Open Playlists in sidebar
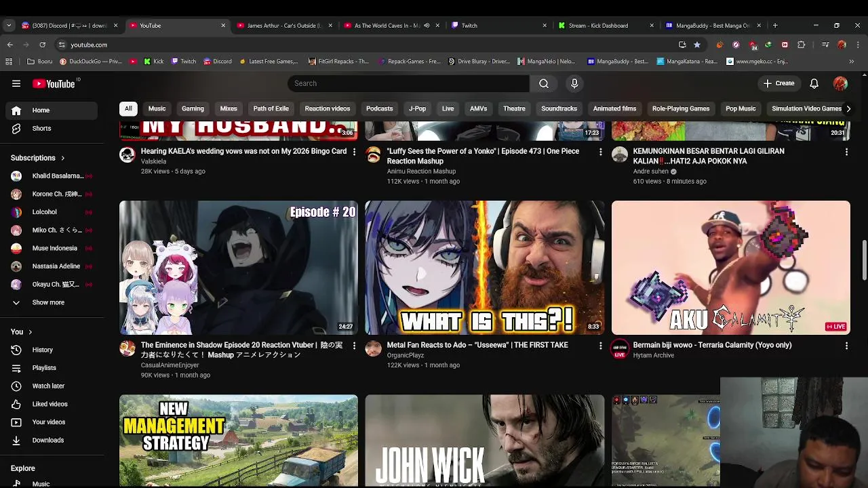This screenshot has height=488, width=868. 53,367
